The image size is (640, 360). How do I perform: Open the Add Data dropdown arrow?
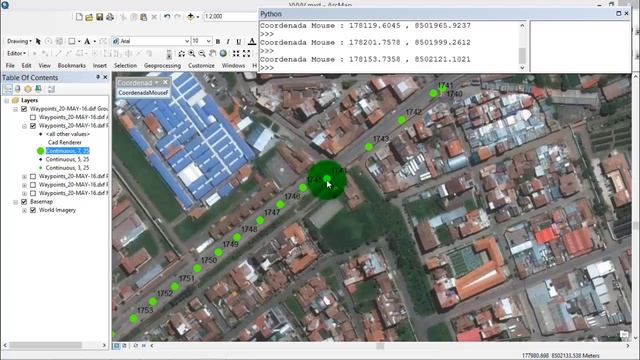coord(198,17)
